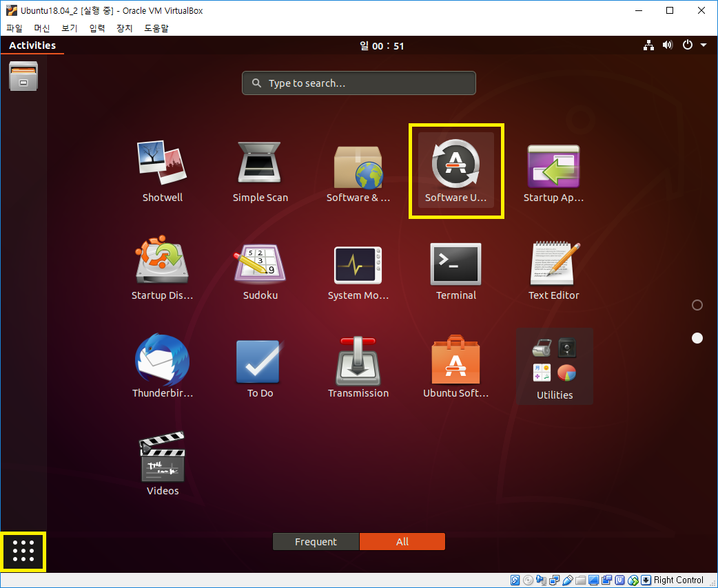
Task: Launch the Videos player
Action: click(162, 463)
